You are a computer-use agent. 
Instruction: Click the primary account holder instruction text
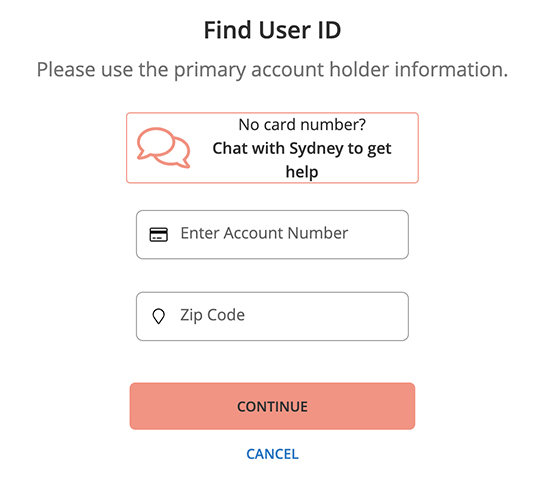tap(272, 69)
